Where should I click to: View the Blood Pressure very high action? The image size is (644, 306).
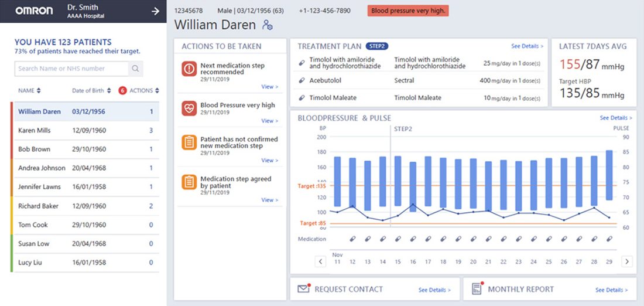[269, 121]
